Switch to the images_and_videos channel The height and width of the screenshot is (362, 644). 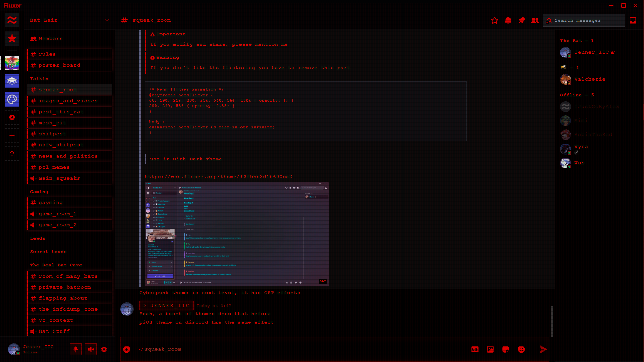tap(68, 101)
